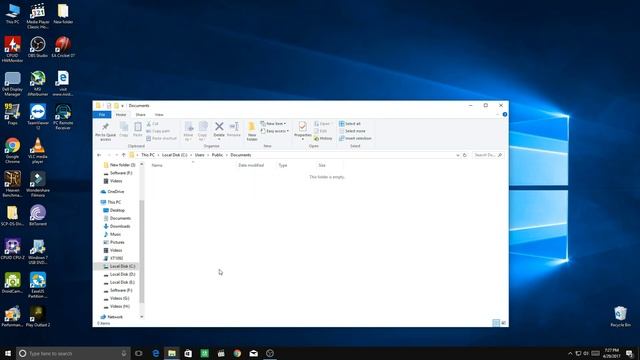
Task: Click the Delete X icon in ribbon
Action: [x=219, y=127]
